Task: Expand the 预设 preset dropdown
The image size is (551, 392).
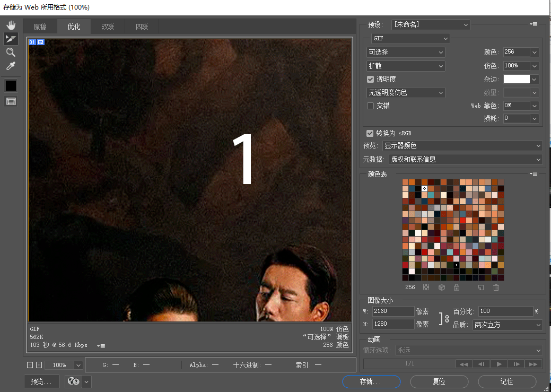Action: pyautogui.click(x=431, y=24)
